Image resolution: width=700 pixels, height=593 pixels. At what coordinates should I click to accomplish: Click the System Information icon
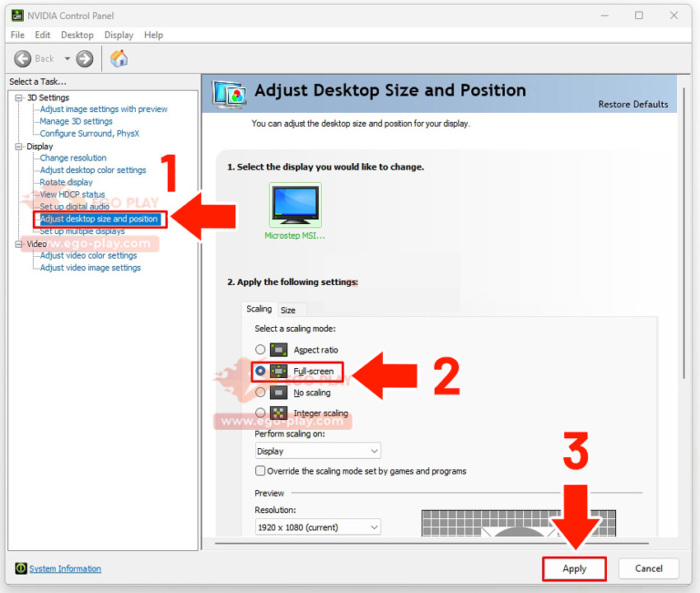21,568
